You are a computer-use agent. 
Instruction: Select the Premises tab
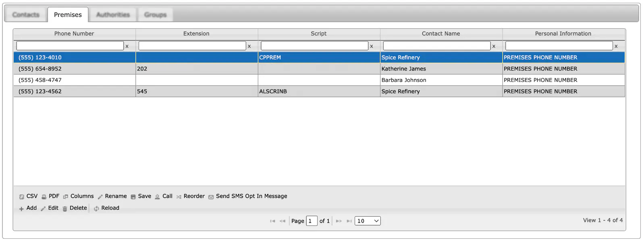click(68, 15)
